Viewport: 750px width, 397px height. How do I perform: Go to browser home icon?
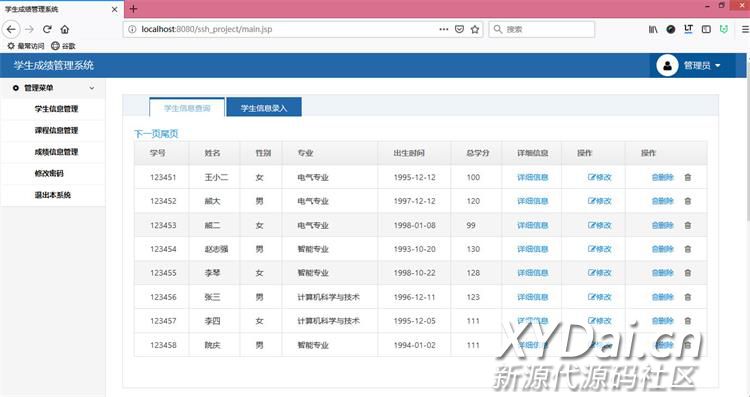click(x=65, y=29)
